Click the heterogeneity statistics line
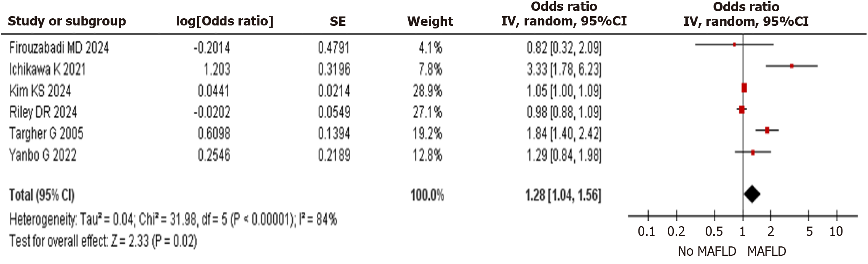 [173, 219]
